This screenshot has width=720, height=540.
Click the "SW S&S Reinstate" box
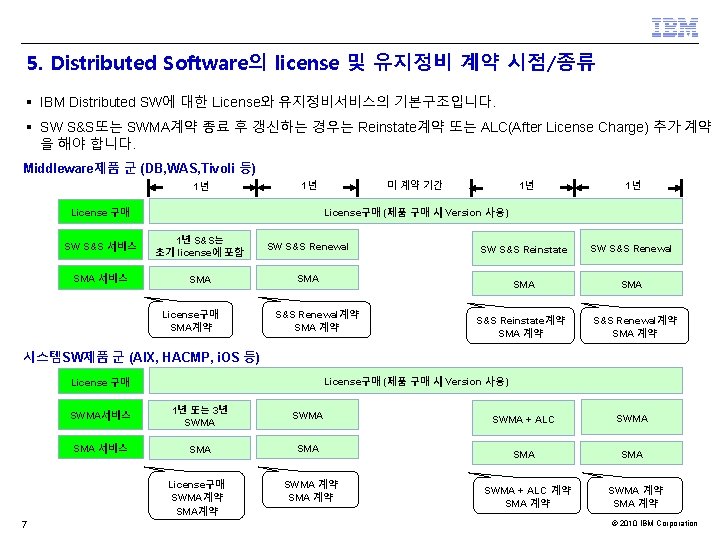click(523, 249)
